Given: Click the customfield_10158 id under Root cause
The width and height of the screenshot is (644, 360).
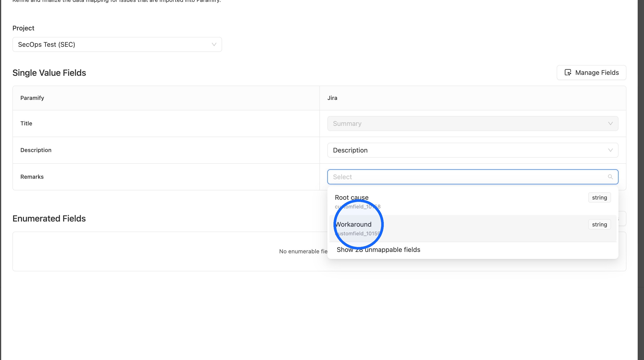Looking at the screenshot, I should 358,207.
